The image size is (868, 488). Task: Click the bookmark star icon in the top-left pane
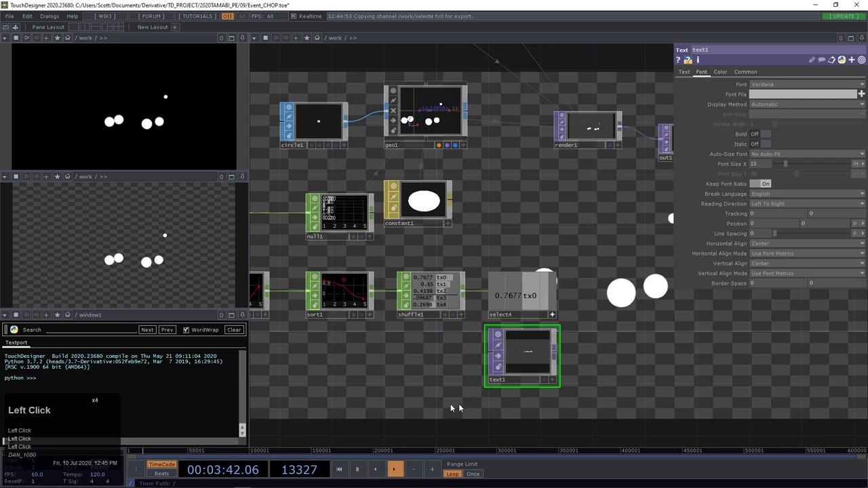[x=57, y=38]
